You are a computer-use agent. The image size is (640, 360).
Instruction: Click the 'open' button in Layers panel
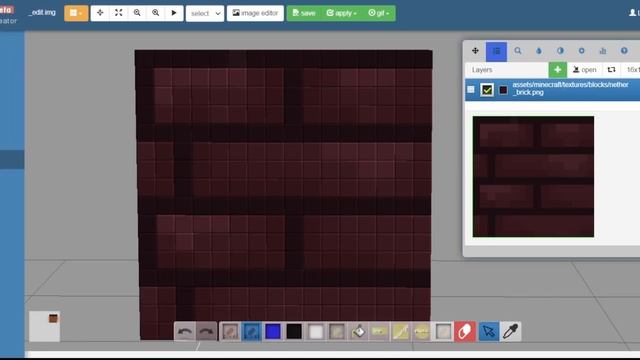point(584,70)
